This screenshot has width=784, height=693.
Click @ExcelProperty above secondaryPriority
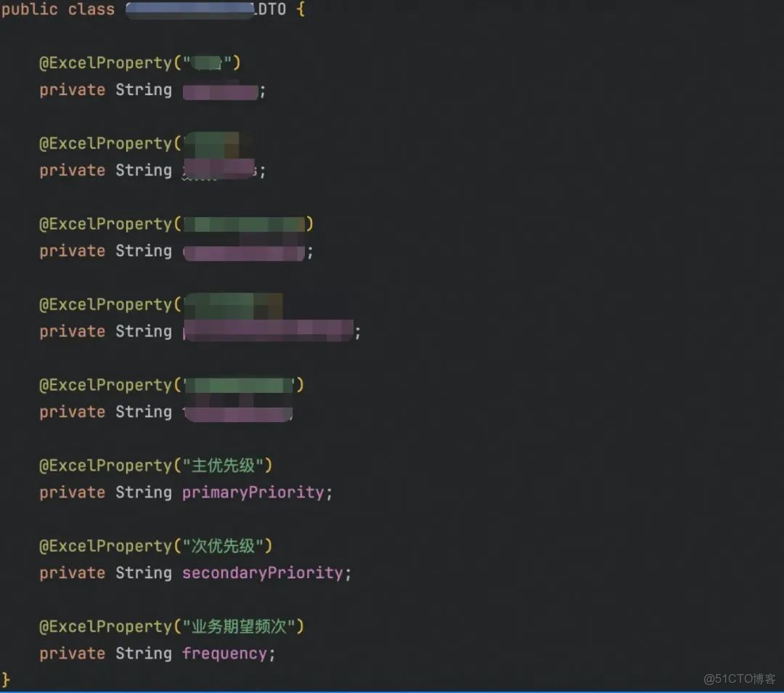pyautogui.click(x=105, y=546)
